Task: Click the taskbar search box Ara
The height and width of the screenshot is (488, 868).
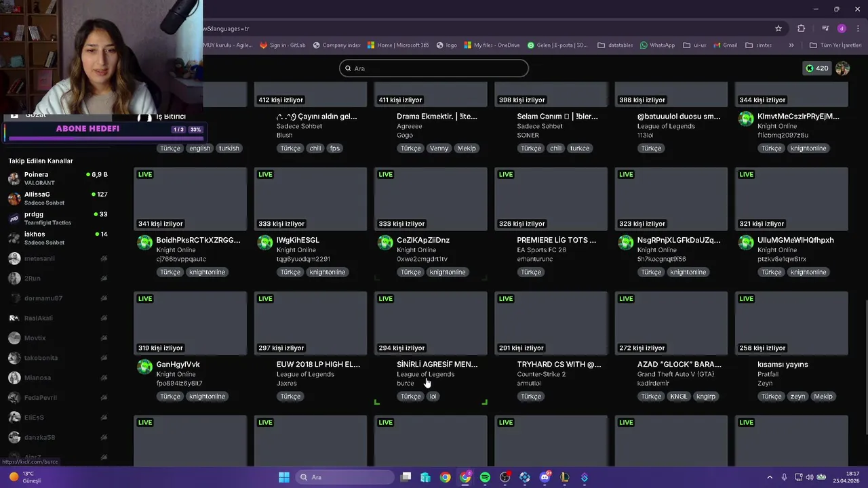Action: click(x=344, y=477)
